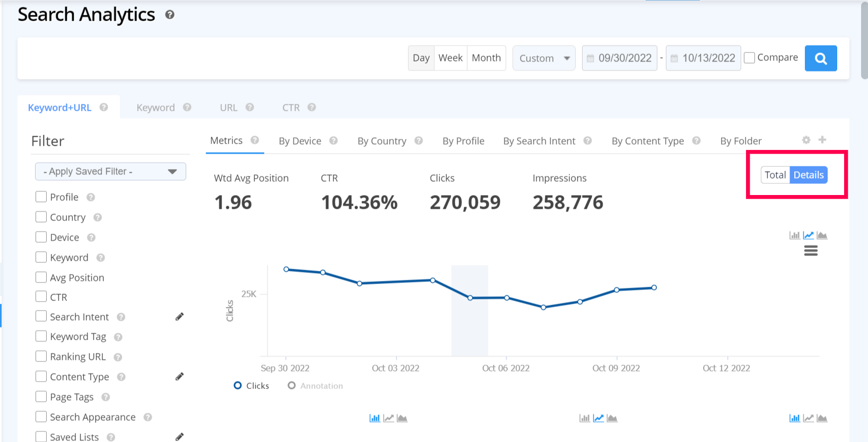Select area chart icon above hamburger menu
The height and width of the screenshot is (442, 868).
click(822, 235)
